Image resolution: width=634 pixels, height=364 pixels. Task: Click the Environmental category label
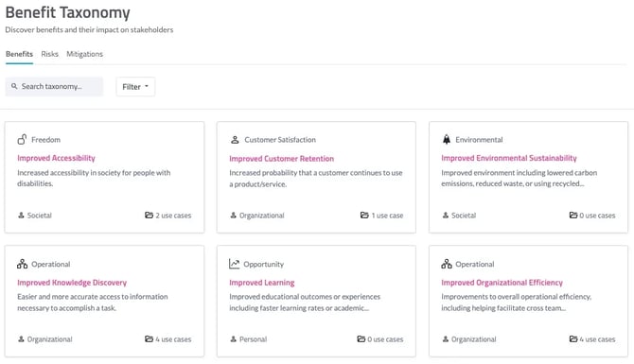point(479,139)
